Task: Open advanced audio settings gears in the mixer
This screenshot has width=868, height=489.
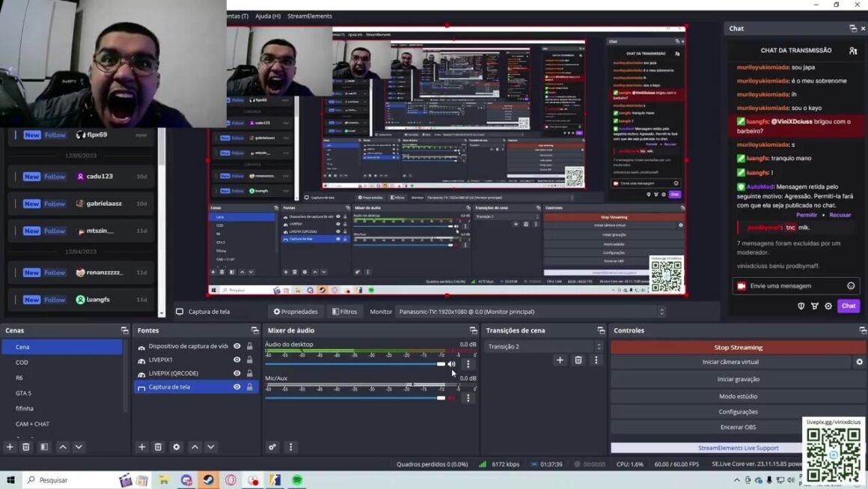Action: [272, 447]
